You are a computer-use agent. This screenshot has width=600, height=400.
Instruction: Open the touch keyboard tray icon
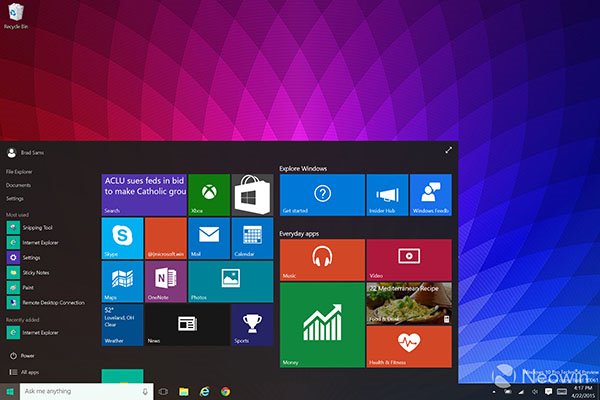tap(562, 392)
